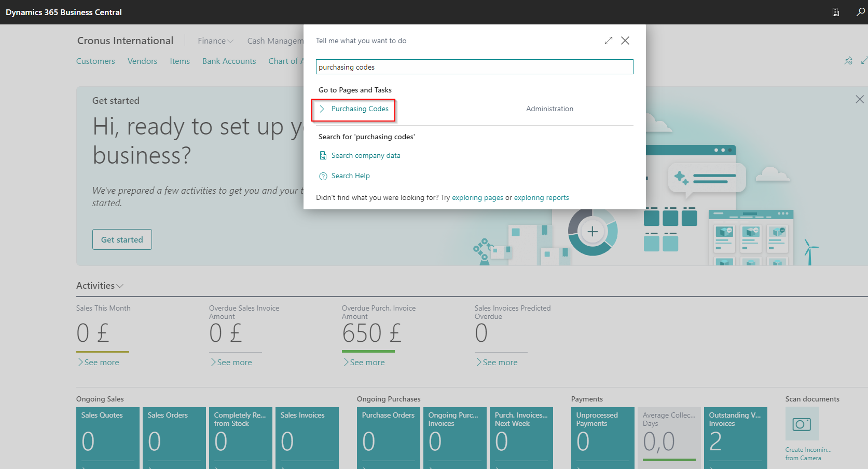Open the Sales Orders tile
This screenshot has height=469, width=868.
[x=174, y=438]
